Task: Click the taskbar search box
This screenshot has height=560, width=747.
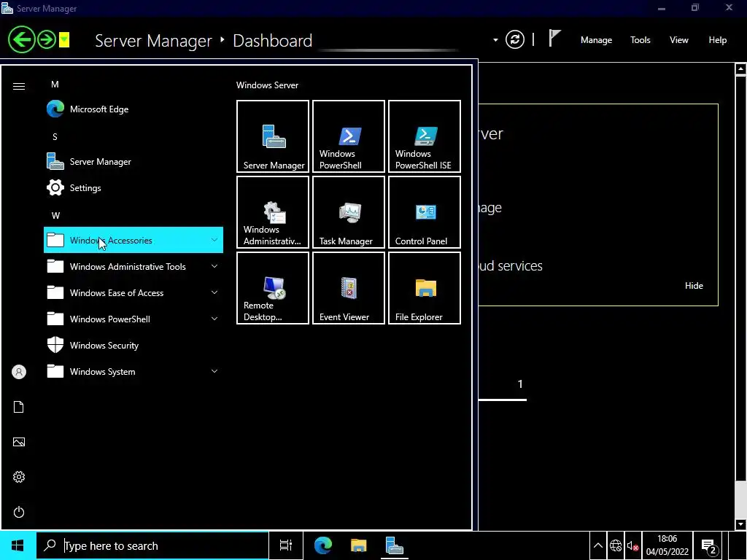Action: [152, 545]
